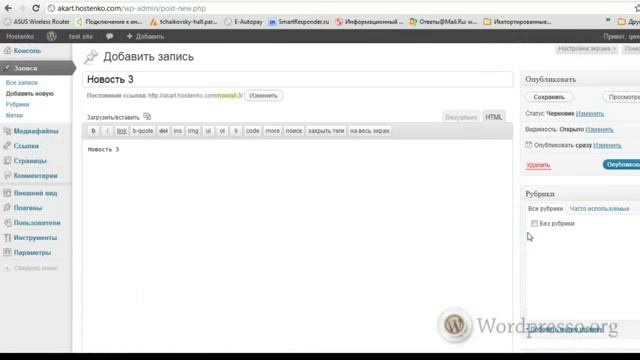Open test site link in admin bar
Image resolution: width=640 pixels, height=360 pixels.
point(81,36)
